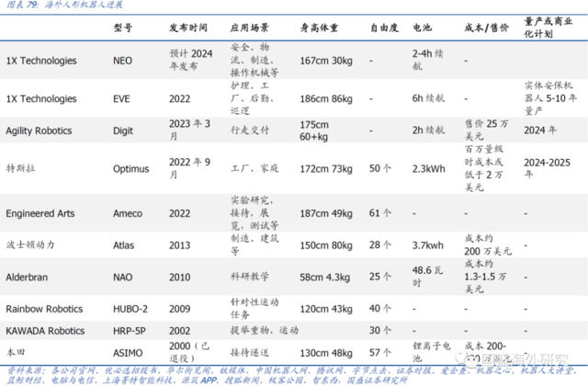Select the "28 个" degrees-of-freedom cell
Viewport: 588px width, 386px height.
(380, 244)
